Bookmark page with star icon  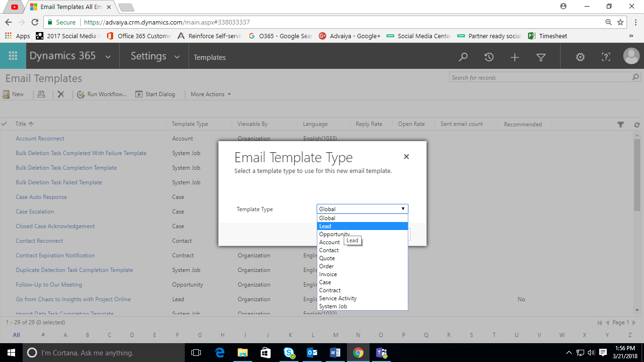620,22
